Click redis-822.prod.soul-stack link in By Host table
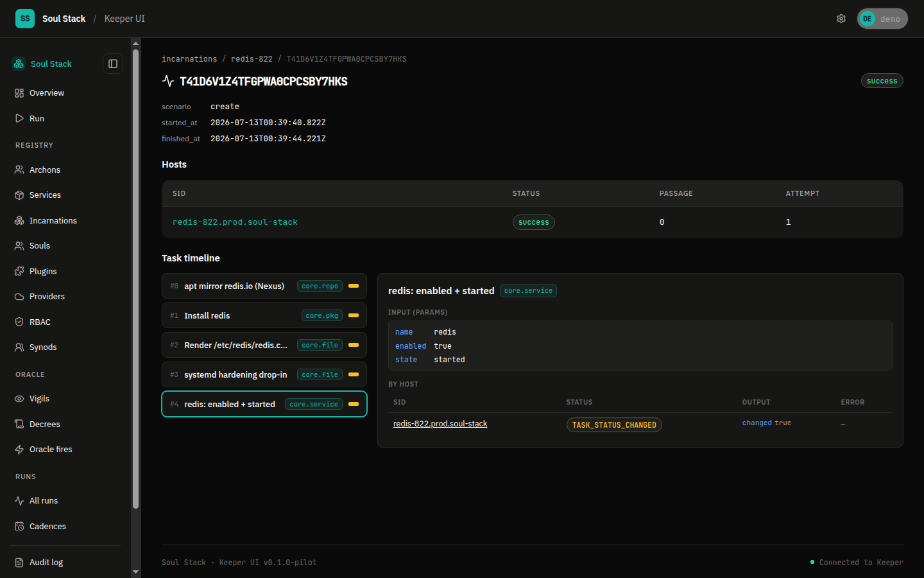This screenshot has width=924, height=578. pos(440,424)
